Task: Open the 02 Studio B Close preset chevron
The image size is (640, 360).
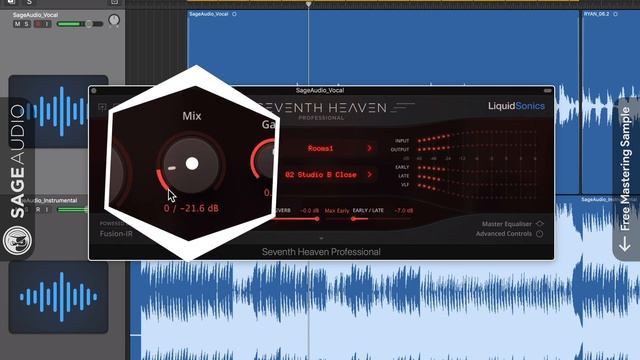Action: [369, 174]
